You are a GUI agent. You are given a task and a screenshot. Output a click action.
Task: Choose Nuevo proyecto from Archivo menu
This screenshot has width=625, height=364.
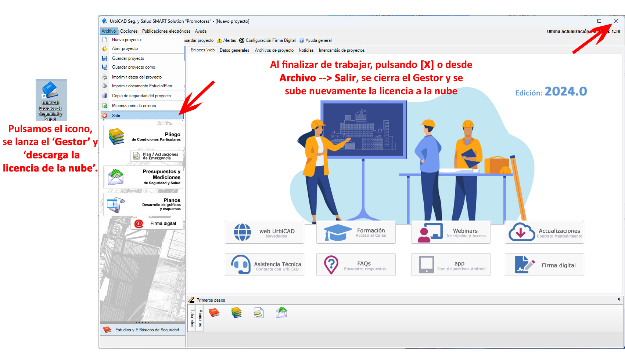pyautogui.click(x=143, y=40)
